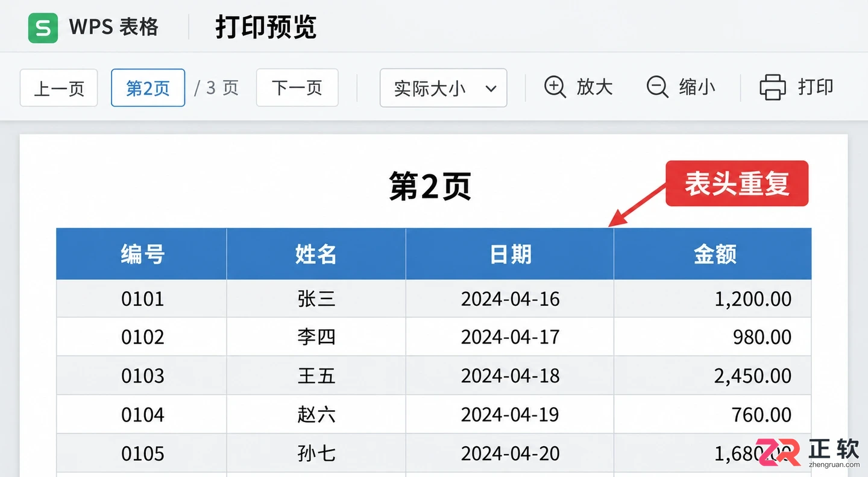Click the 放大 label
The width and height of the screenshot is (868, 477).
pos(594,87)
